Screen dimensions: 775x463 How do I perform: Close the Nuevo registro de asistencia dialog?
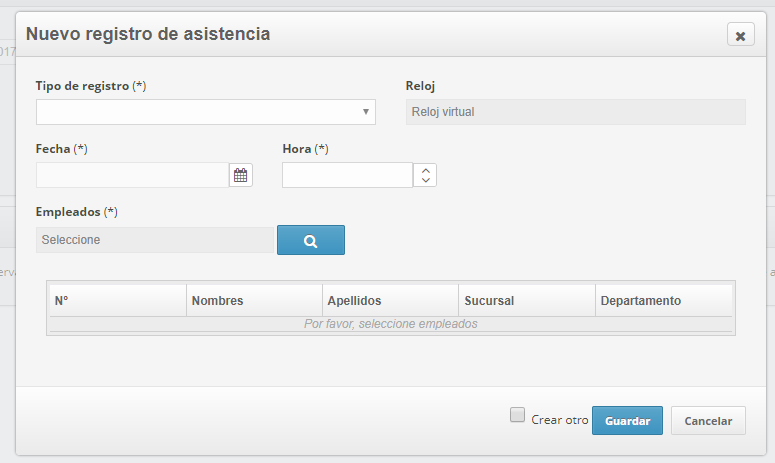pyautogui.click(x=740, y=35)
